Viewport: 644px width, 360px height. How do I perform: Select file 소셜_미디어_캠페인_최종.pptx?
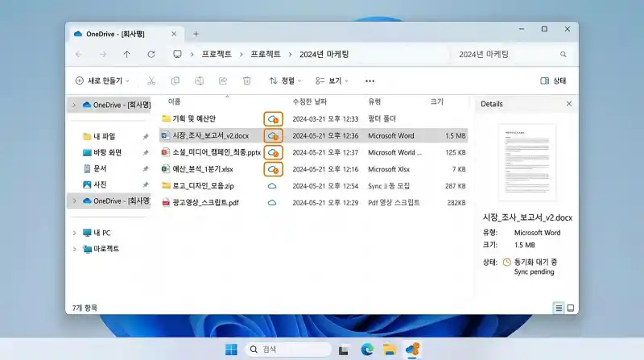217,152
